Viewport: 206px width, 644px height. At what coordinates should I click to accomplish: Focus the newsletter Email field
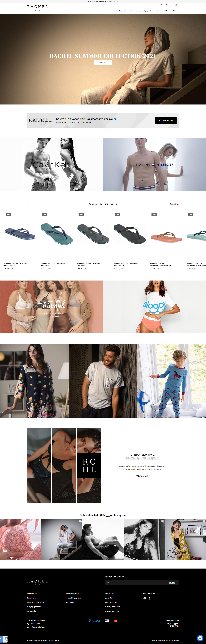click(135, 583)
